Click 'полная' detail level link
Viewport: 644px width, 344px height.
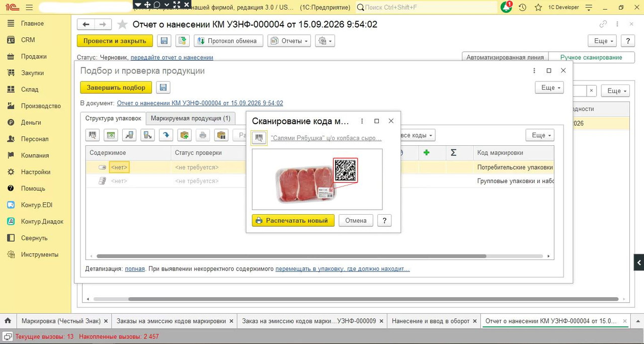coord(135,269)
